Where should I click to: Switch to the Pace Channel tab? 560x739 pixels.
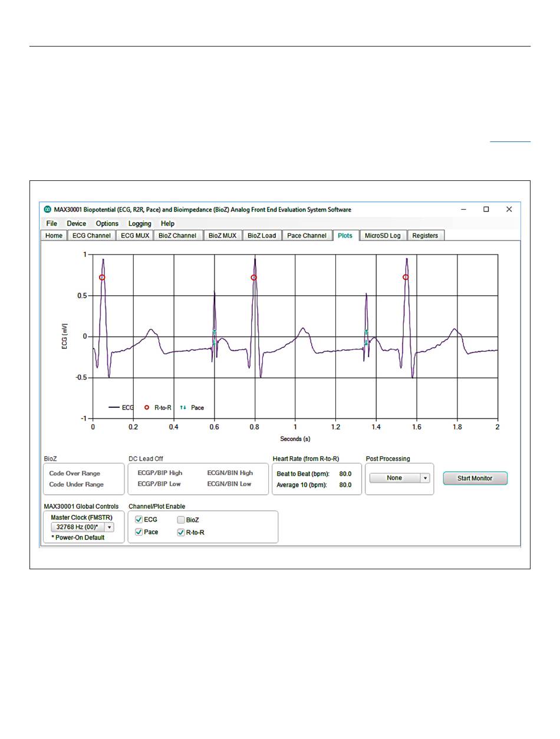pos(307,236)
